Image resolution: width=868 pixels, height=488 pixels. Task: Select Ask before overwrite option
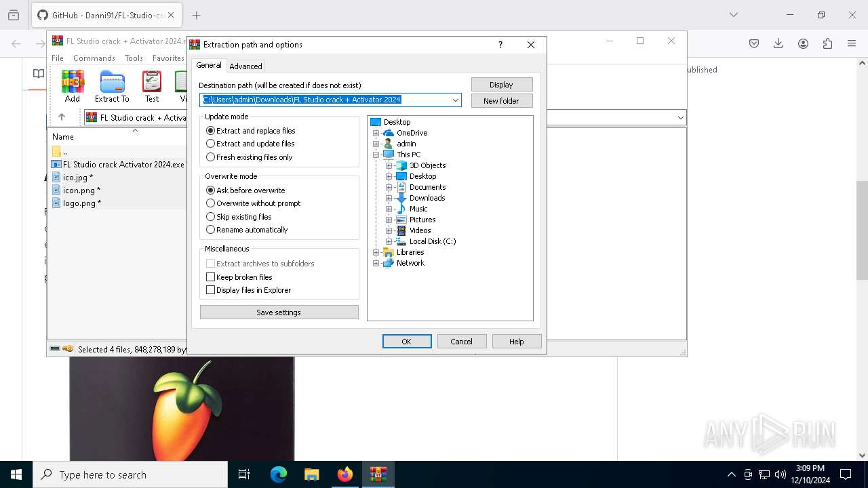pos(245,190)
